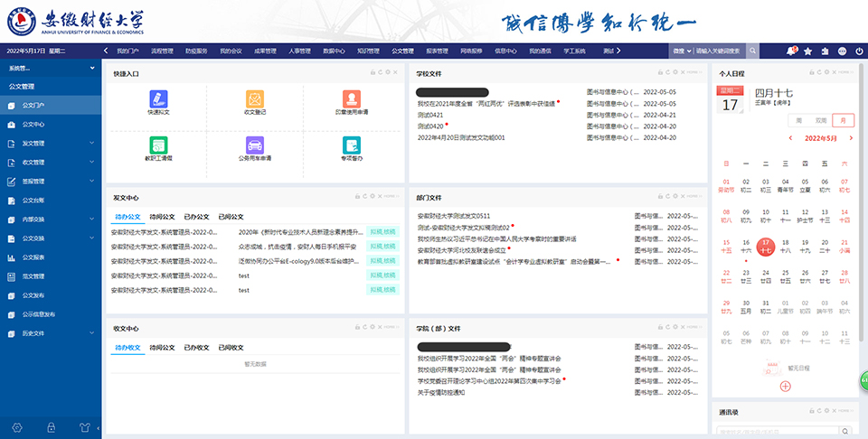868x439 pixels.
Task: Open the 人事管理 top menu
Action: point(299,51)
